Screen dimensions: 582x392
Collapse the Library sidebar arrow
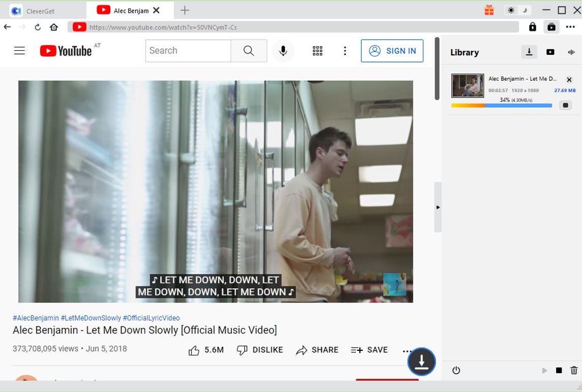[438, 207]
